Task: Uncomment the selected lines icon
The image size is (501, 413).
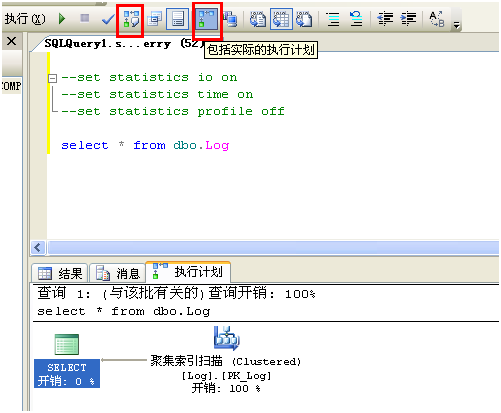Action: (x=356, y=19)
